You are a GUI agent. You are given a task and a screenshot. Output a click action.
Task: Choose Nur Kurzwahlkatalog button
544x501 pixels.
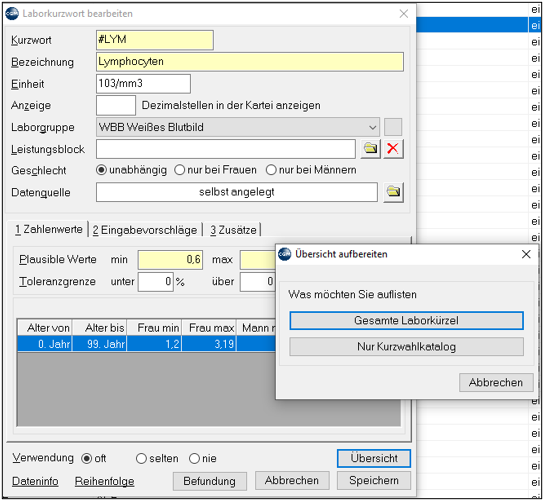pos(406,347)
